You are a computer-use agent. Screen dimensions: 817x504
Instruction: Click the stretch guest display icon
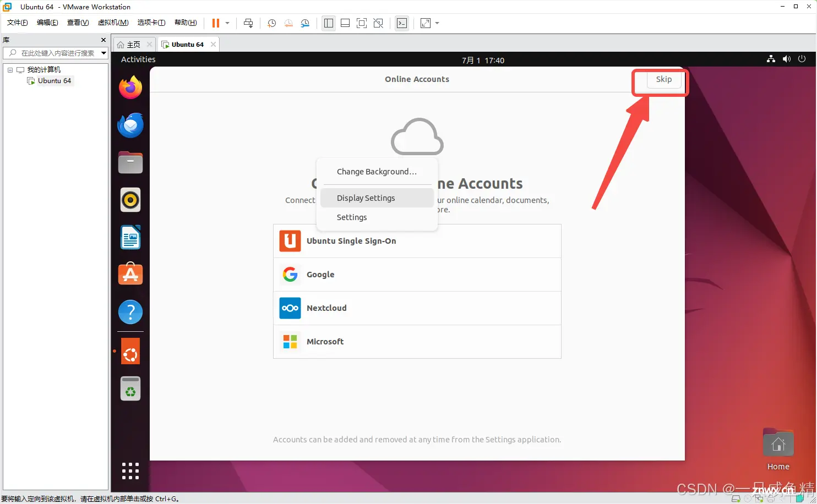[x=426, y=23]
